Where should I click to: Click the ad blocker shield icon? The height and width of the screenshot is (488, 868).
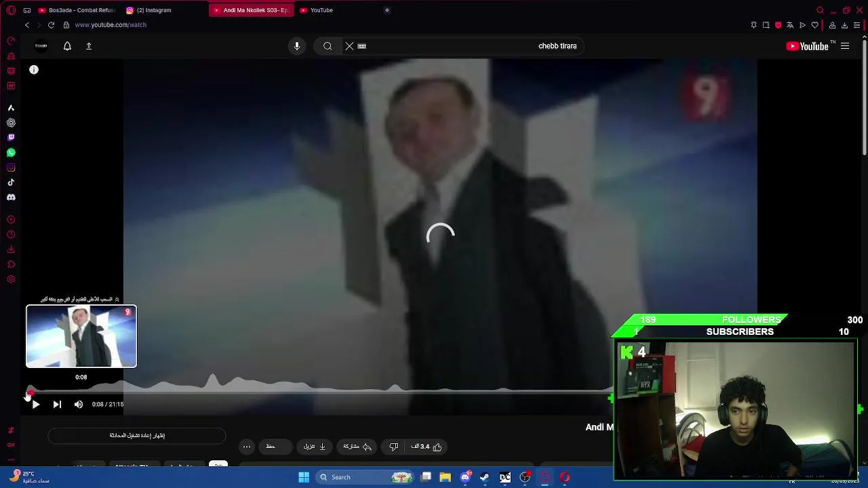point(778,25)
